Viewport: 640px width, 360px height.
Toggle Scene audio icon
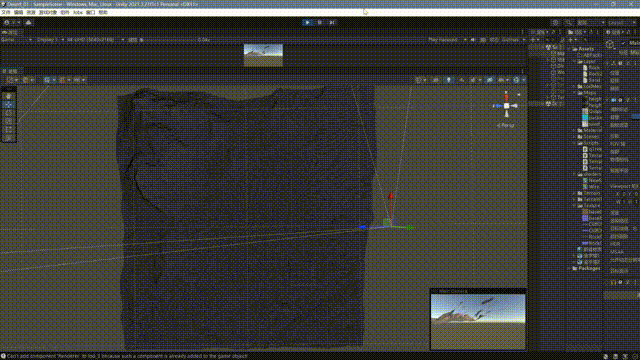(462, 80)
